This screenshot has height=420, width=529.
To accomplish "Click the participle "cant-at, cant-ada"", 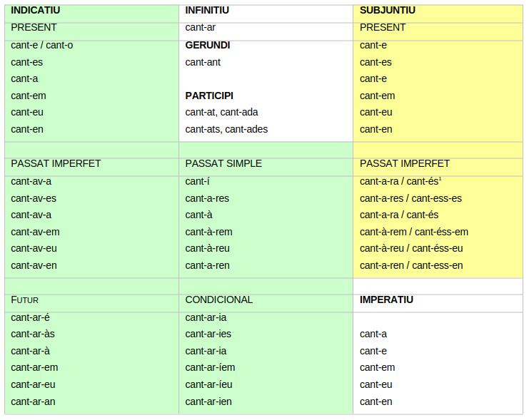I will (221, 112).
